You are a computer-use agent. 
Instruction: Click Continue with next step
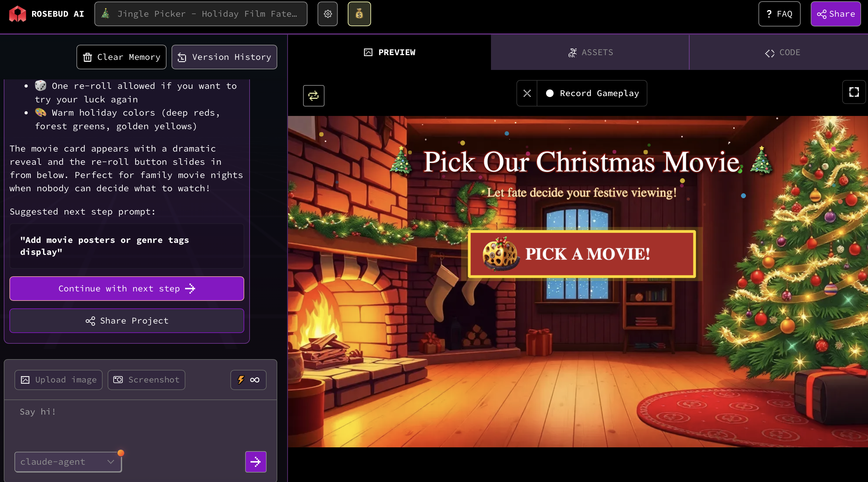[127, 288]
